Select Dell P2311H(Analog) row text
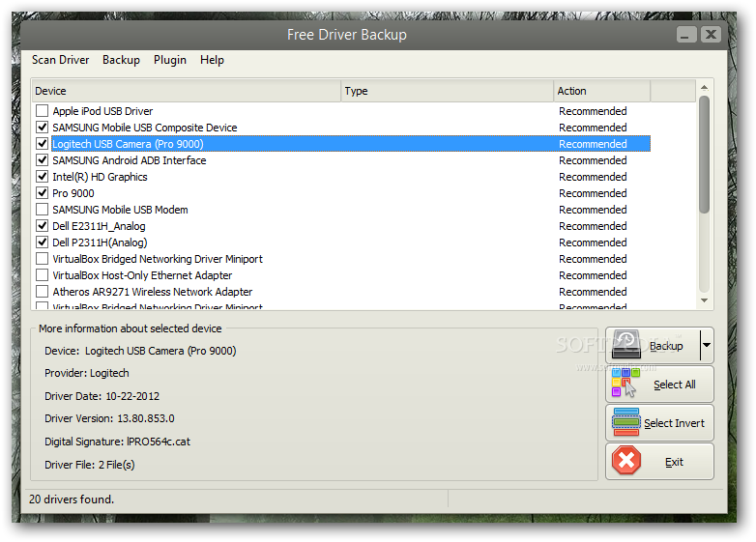This screenshot has width=756, height=542. tap(100, 242)
